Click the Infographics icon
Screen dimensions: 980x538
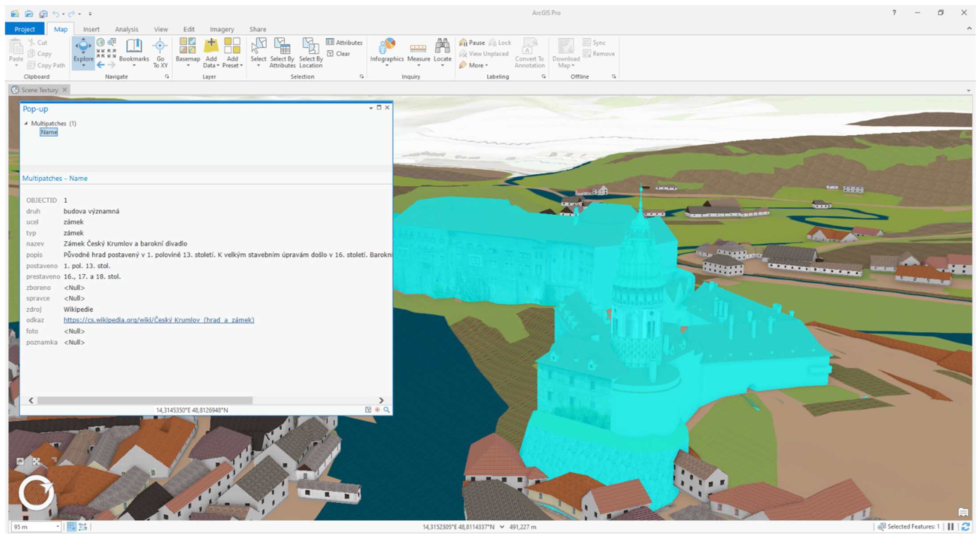pyautogui.click(x=387, y=47)
